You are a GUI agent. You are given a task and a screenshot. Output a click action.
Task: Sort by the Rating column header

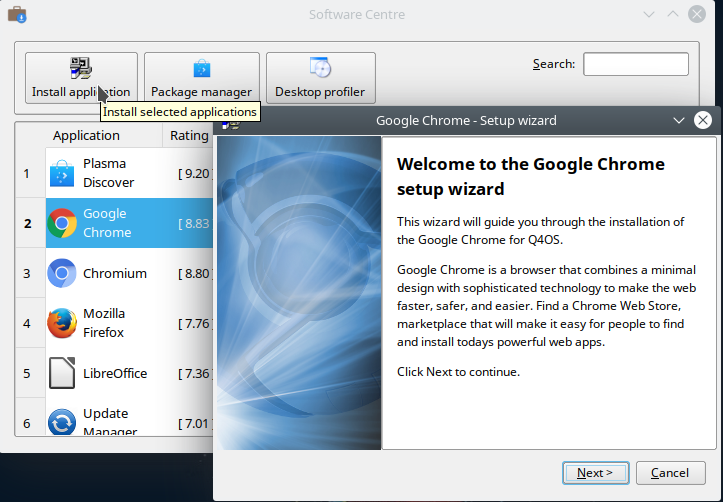coord(188,136)
